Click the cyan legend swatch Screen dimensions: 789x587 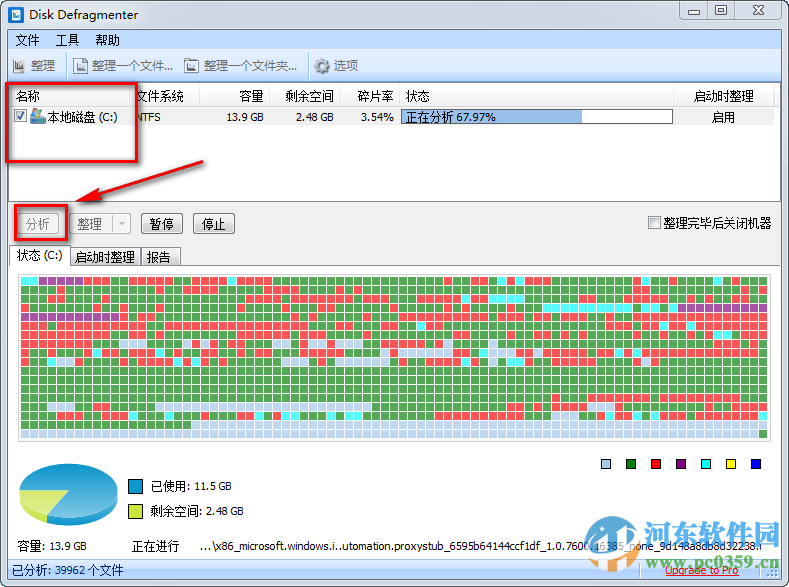(x=706, y=464)
